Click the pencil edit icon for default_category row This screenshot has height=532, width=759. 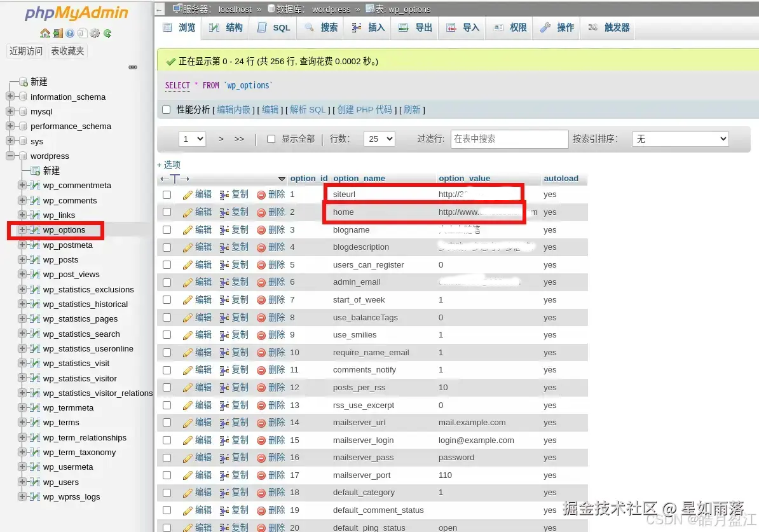tap(188, 493)
